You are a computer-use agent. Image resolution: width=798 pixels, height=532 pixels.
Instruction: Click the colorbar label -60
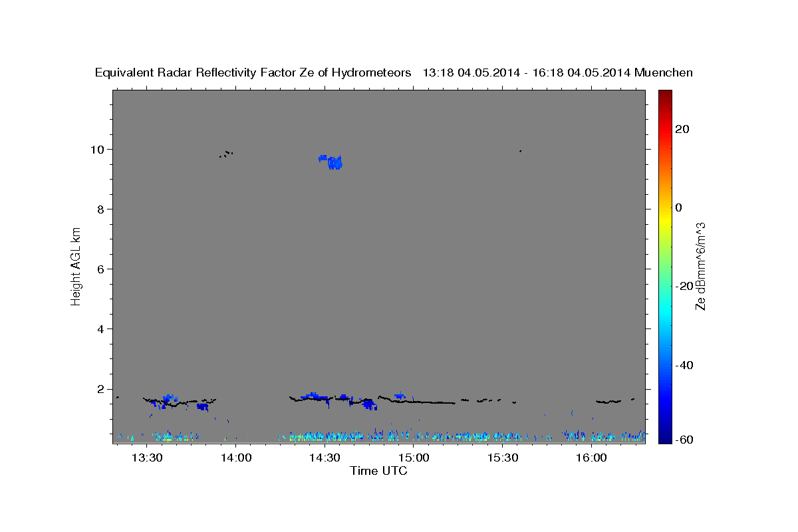(x=684, y=440)
